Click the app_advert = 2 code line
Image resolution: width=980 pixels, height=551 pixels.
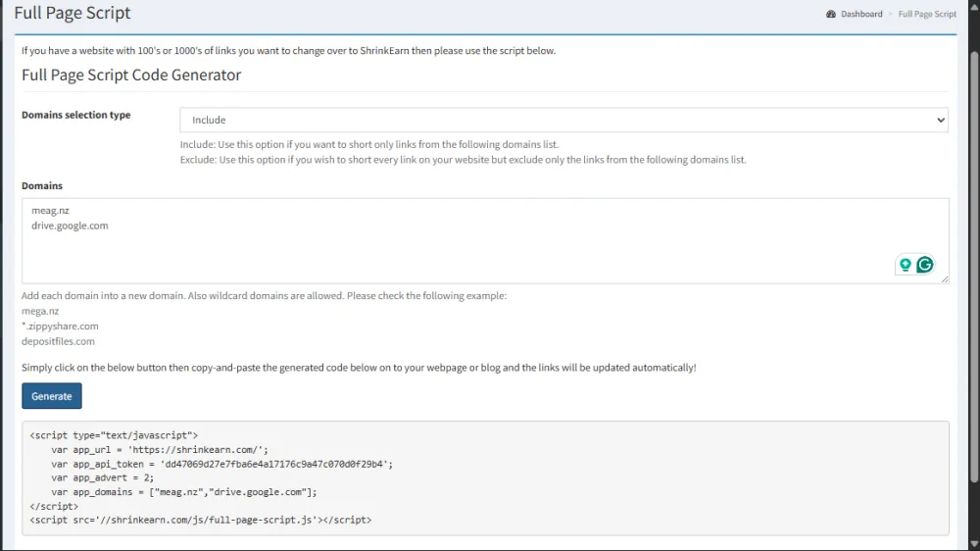pos(103,477)
